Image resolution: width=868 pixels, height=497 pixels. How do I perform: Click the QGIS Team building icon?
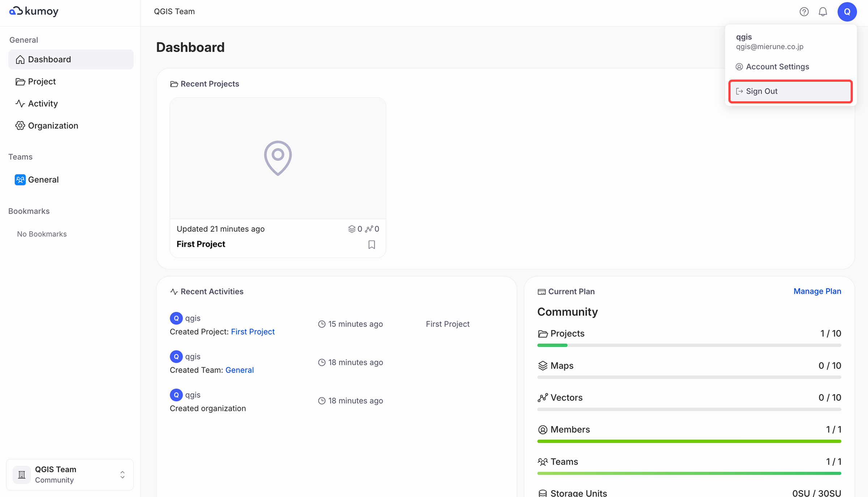(22, 475)
